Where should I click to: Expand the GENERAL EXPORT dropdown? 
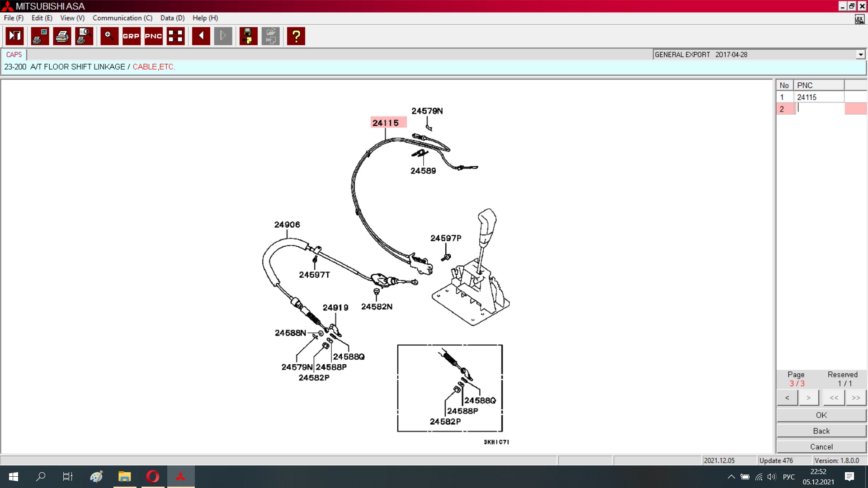tap(860, 55)
